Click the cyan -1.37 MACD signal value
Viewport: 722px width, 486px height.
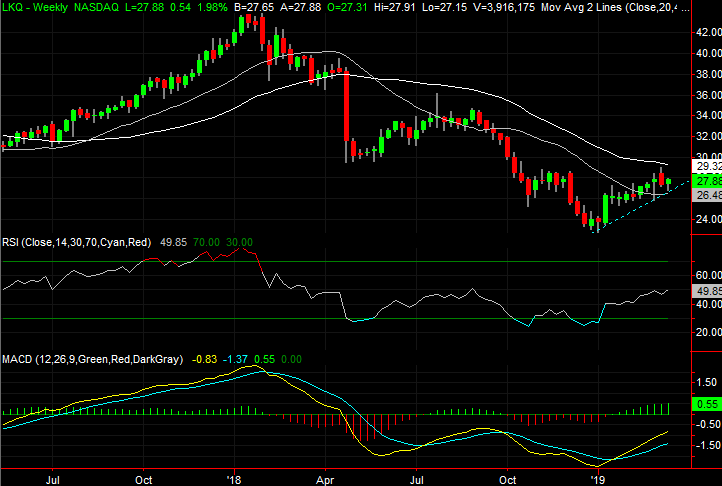coord(235,359)
